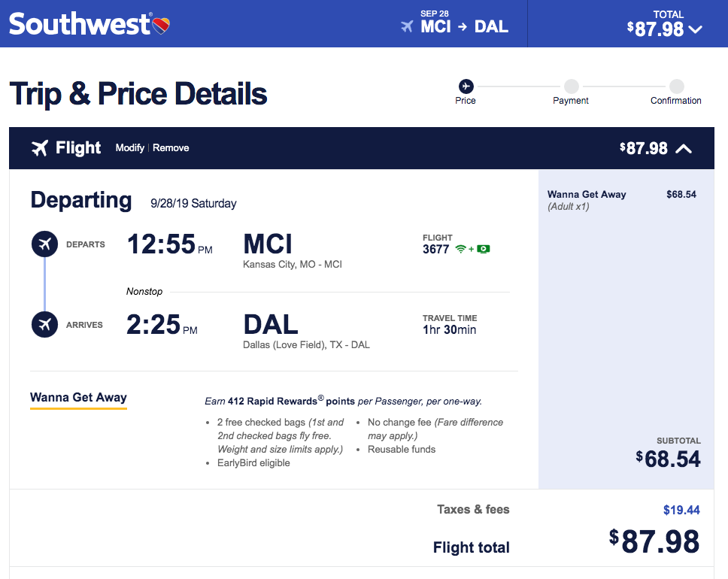This screenshot has height=579, width=728.
Task: Click the Modify flight link
Action: [129, 148]
